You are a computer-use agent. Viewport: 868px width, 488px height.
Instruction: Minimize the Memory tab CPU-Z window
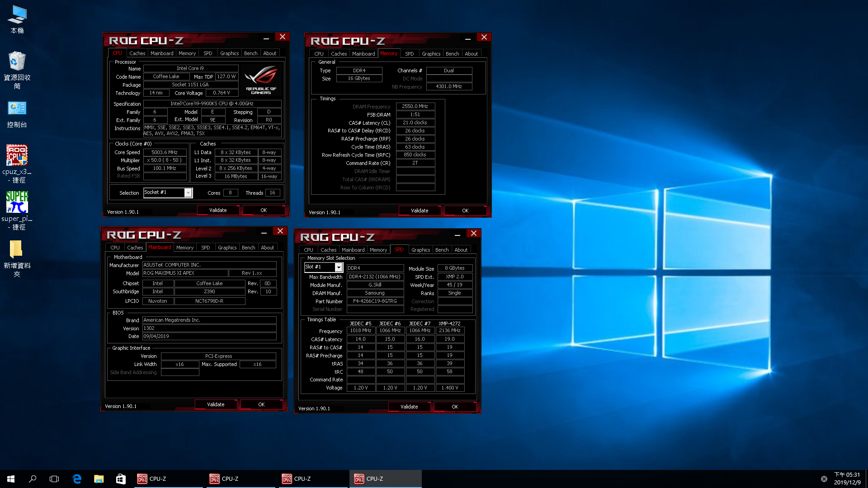click(468, 38)
